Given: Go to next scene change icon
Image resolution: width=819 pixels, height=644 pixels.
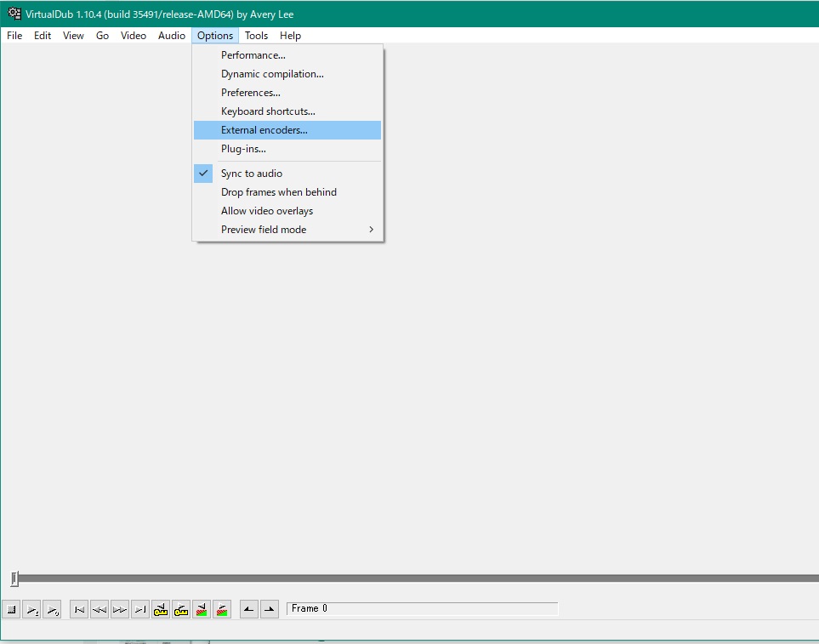Looking at the screenshot, I should [221, 609].
